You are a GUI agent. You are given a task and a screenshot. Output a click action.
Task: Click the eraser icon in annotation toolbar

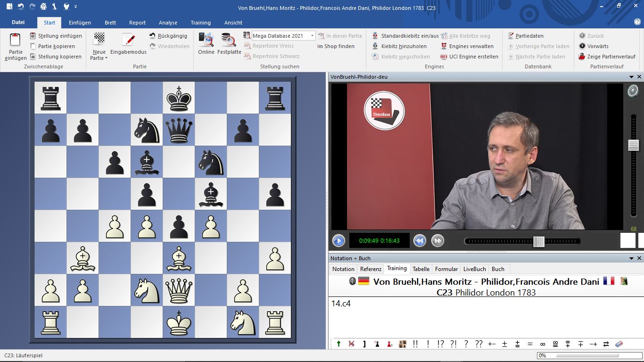click(619, 344)
